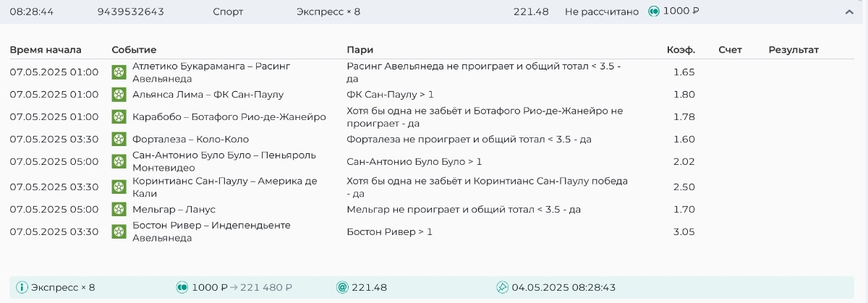Click the stake coin icon in header row
This screenshot has width=868, height=303.
(x=654, y=12)
